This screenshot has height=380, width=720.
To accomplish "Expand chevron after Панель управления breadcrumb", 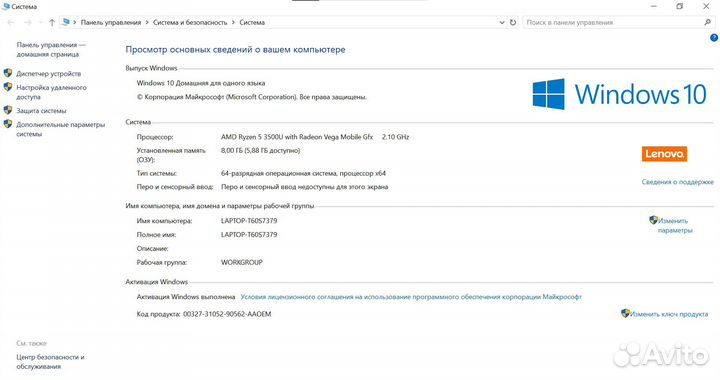I will click(147, 22).
